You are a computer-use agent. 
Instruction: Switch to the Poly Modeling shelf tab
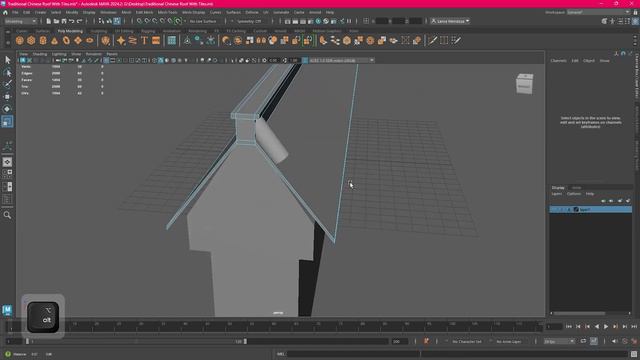(x=70, y=31)
